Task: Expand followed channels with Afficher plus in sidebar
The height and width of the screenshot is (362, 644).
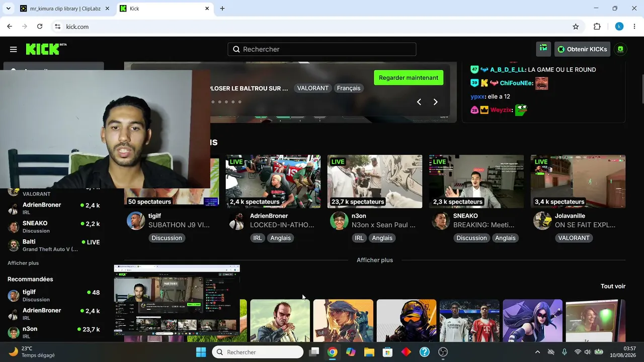Action: (x=23, y=263)
